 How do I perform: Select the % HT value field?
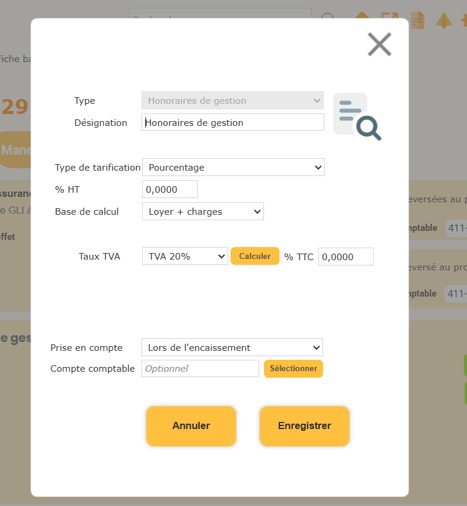coord(170,189)
